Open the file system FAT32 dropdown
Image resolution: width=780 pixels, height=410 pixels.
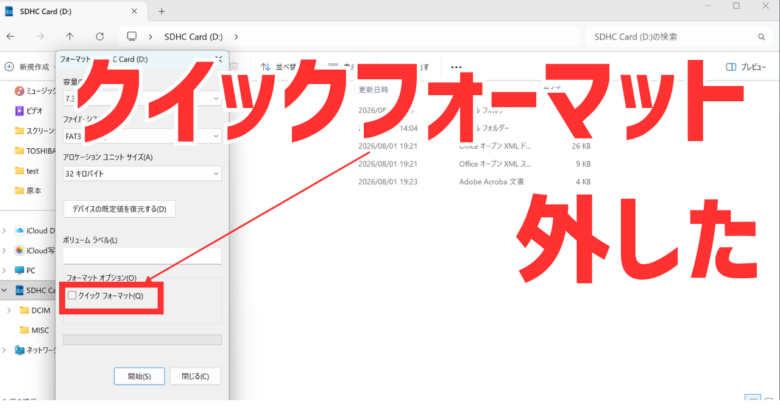coord(142,136)
